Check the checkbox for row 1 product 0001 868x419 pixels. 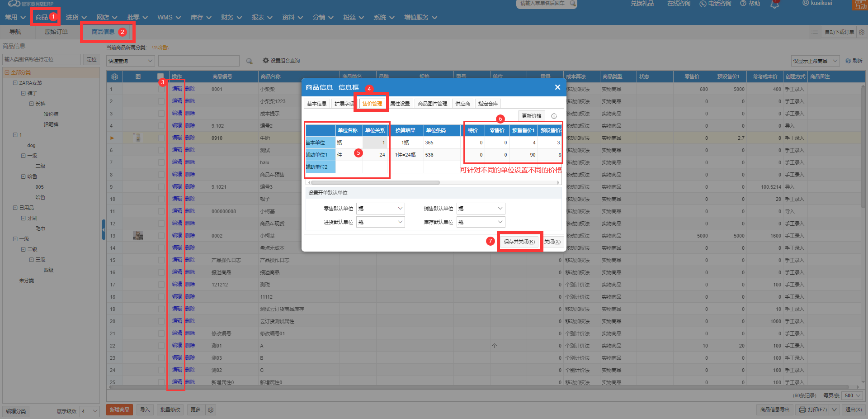[161, 89]
